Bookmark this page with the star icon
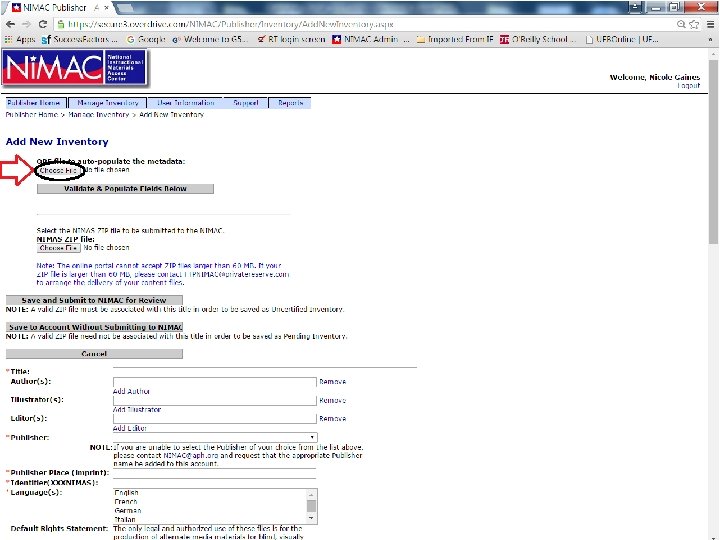Viewport: 720px width, 540px height. [694, 24]
